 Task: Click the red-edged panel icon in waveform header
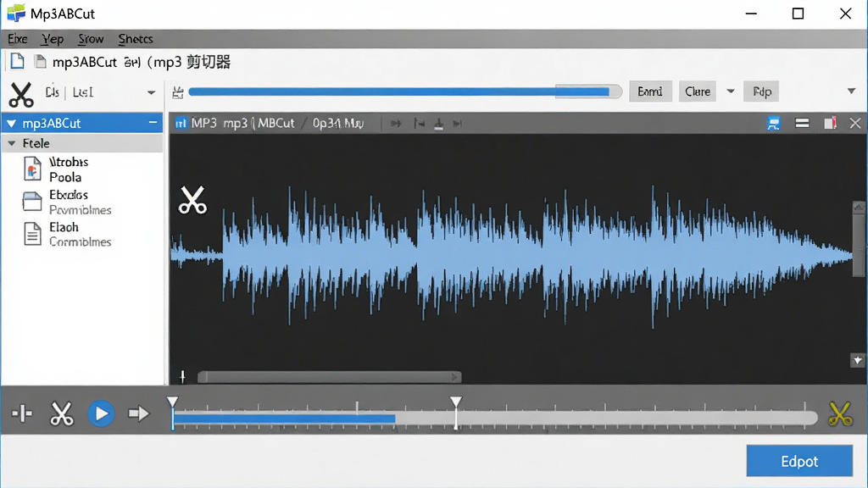[x=830, y=123]
